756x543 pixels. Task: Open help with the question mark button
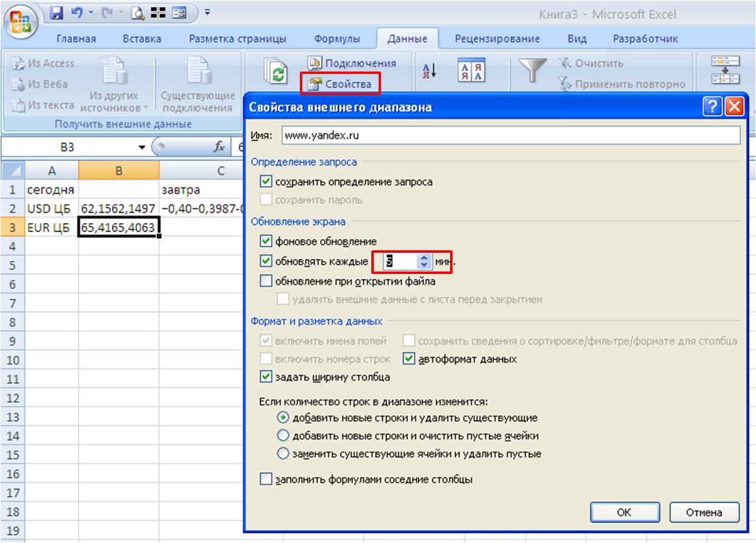pyautogui.click(x=712, y=107)
